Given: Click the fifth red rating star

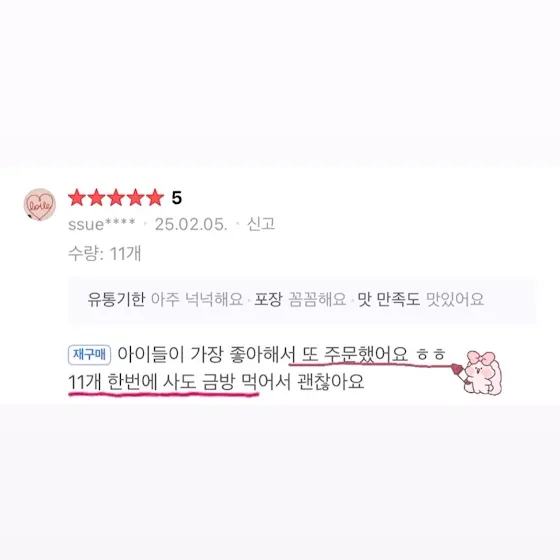Looking at the screenshot, I should coord(155,198).
